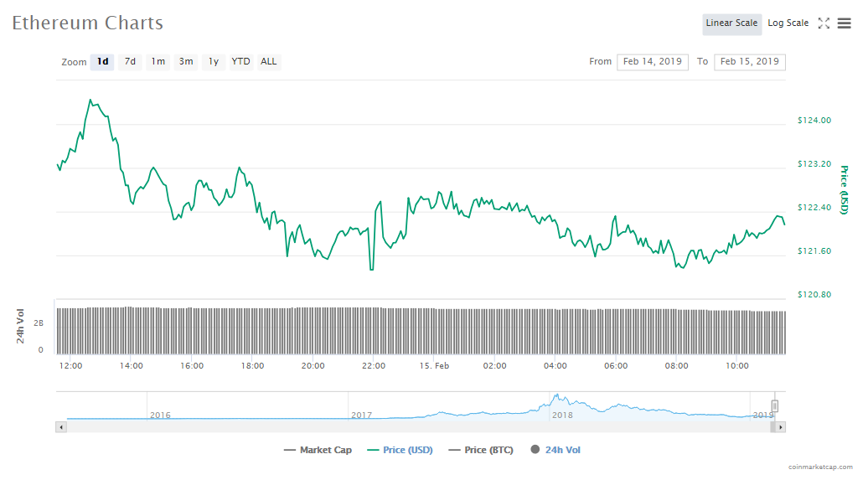Toggle Market Cap series in legend
868x480 pixels.
click(318, 450)
